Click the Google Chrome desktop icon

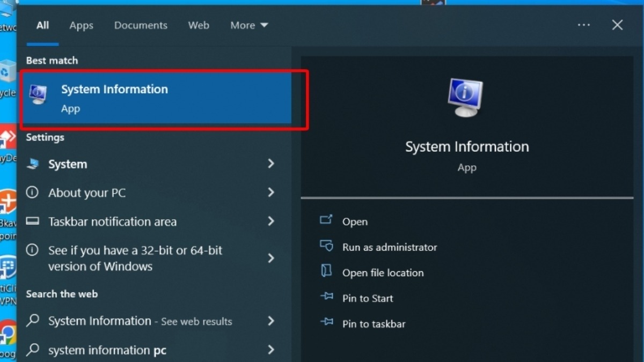coord(8,334)
